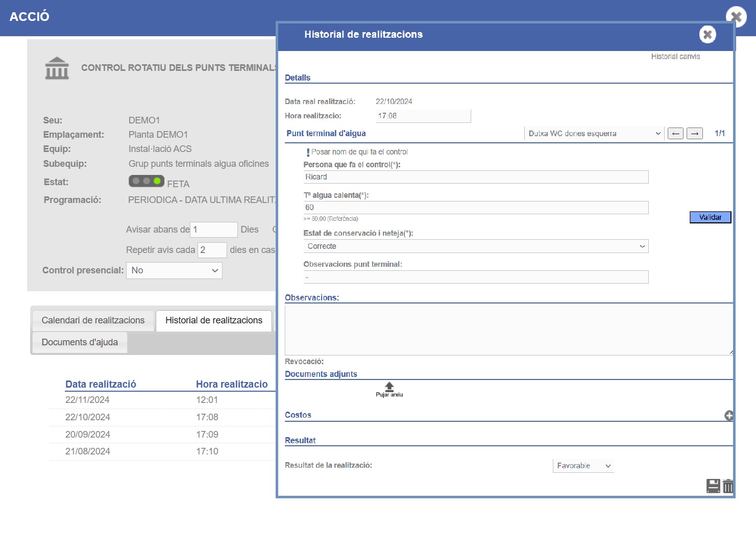Close the Historial de realitzacions dialog
756x559 pixels.
coord(708,35)
